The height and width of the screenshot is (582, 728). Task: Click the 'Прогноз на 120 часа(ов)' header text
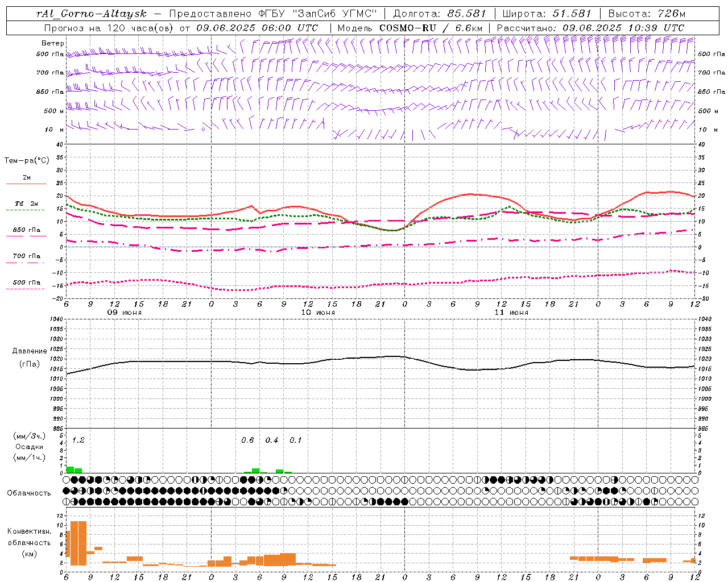(x=109, y=28)
